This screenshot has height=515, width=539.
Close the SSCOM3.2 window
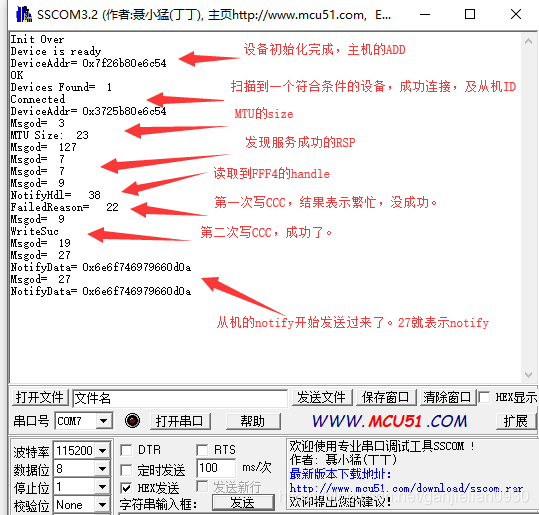516,14
